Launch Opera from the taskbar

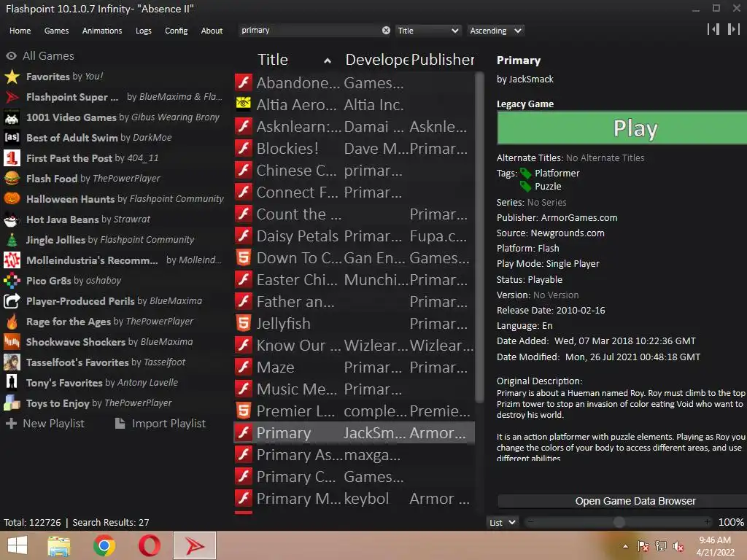pos(149,545)
